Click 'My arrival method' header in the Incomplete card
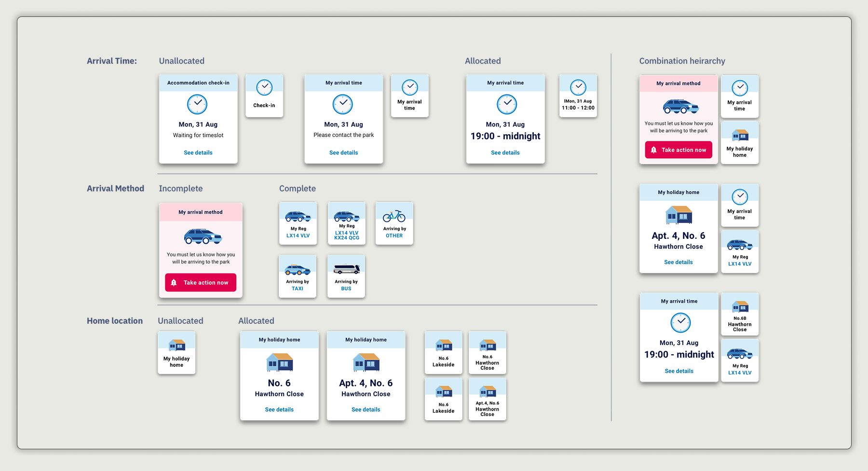The height and width of the screenshot is (471, 868). tap(201, 212)
